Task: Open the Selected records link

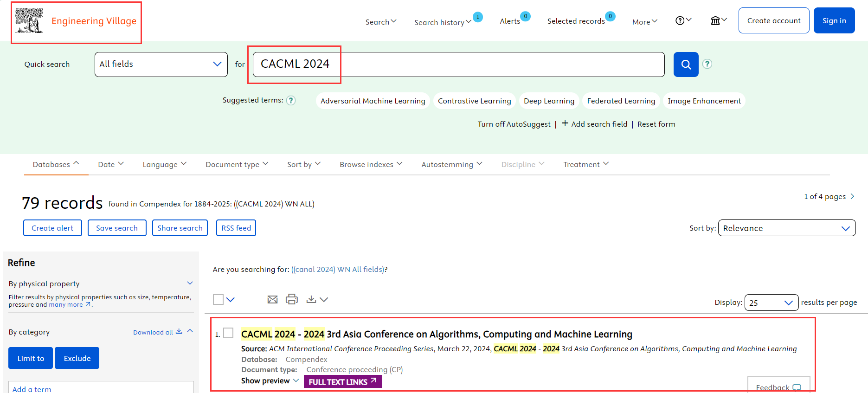Action: [x=576, y=21]
